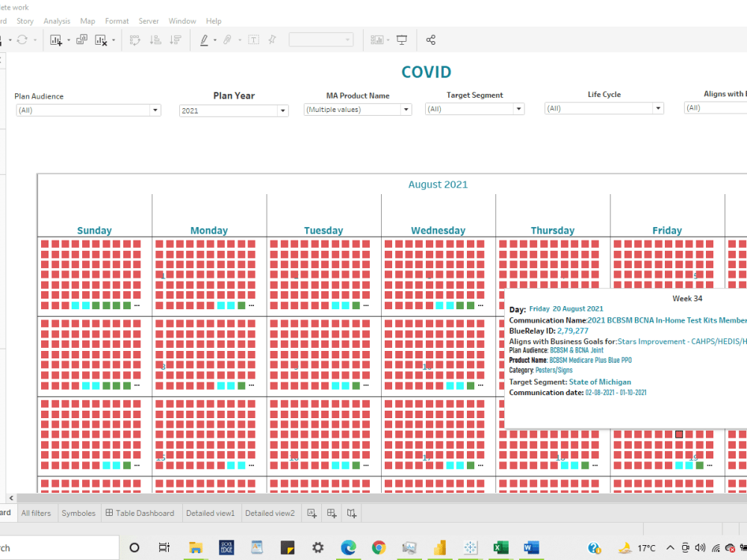Viewport: 747px width, 560px height.
Task: Click the New Worksheet tab icon
Action: coord(312,514)
